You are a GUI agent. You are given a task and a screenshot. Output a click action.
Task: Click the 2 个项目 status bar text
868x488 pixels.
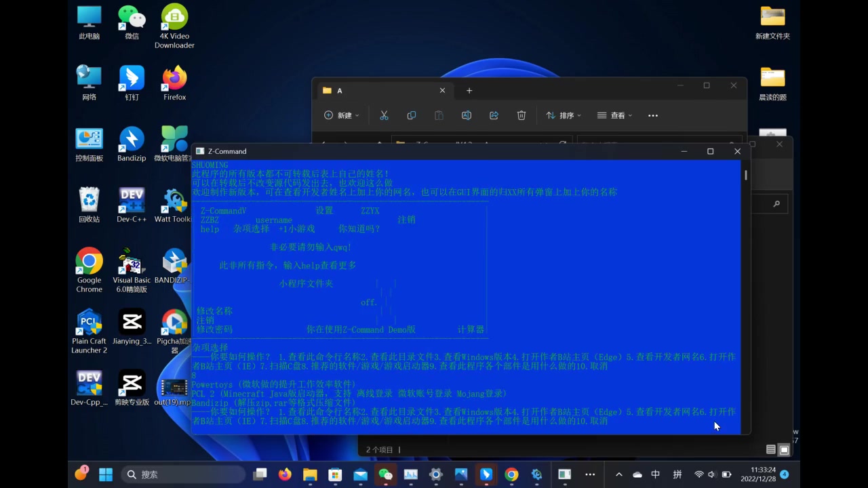380,449
